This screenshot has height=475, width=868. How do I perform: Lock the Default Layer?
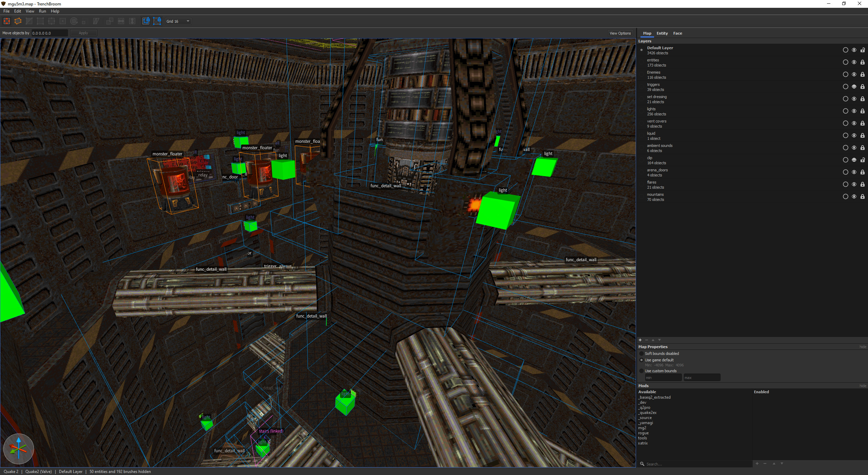click(863, 50)
